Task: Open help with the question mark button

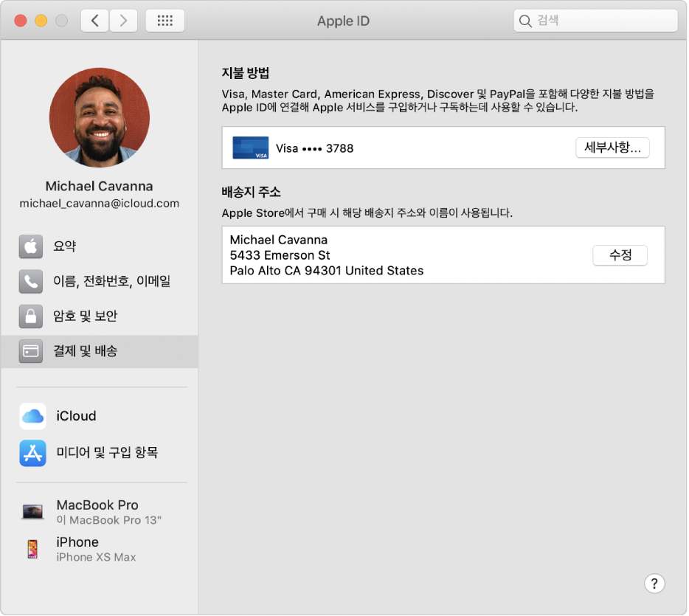Action: click(654, 584)
